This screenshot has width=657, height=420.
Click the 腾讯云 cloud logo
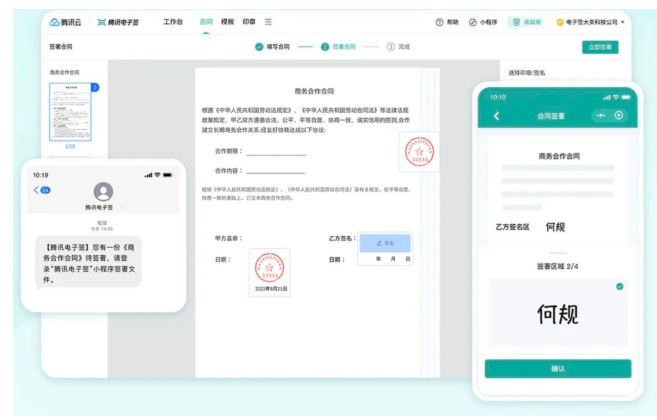tap(65, 22)
